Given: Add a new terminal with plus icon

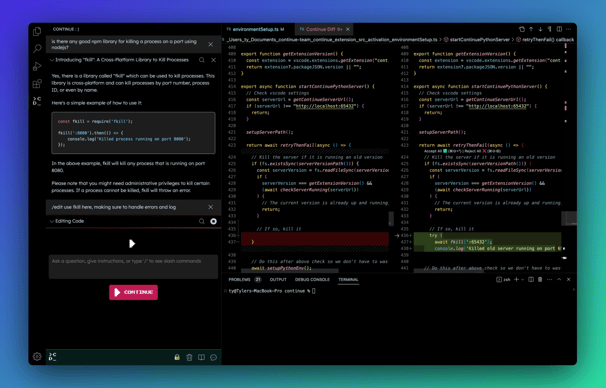Looking at the screenshot, I should [x=516, y=279].
